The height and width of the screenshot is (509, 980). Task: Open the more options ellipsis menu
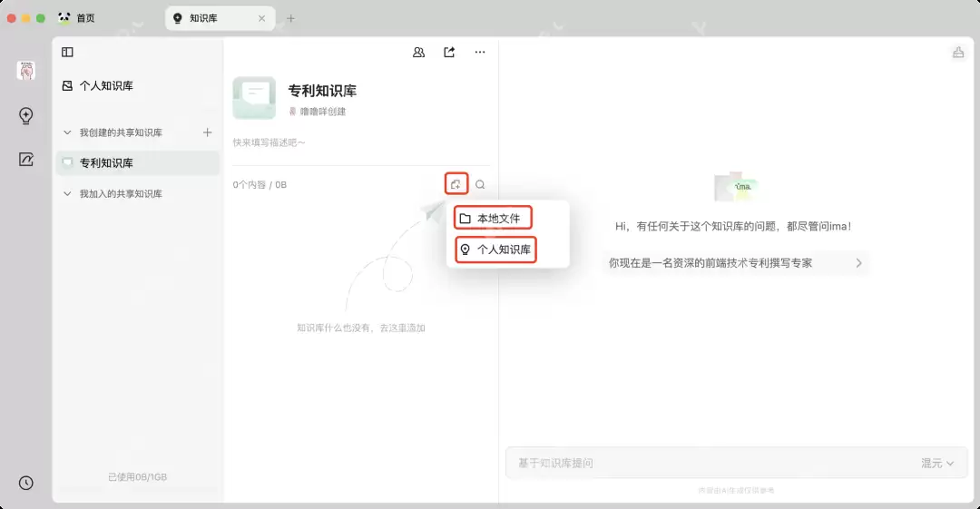pyautogui.click(x=480, y=53)
